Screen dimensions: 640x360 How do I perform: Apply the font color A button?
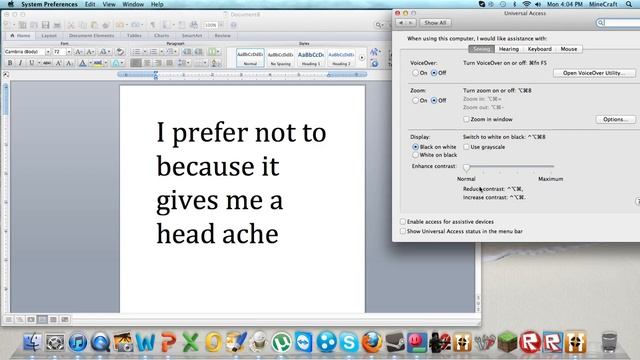coord(82,63)
